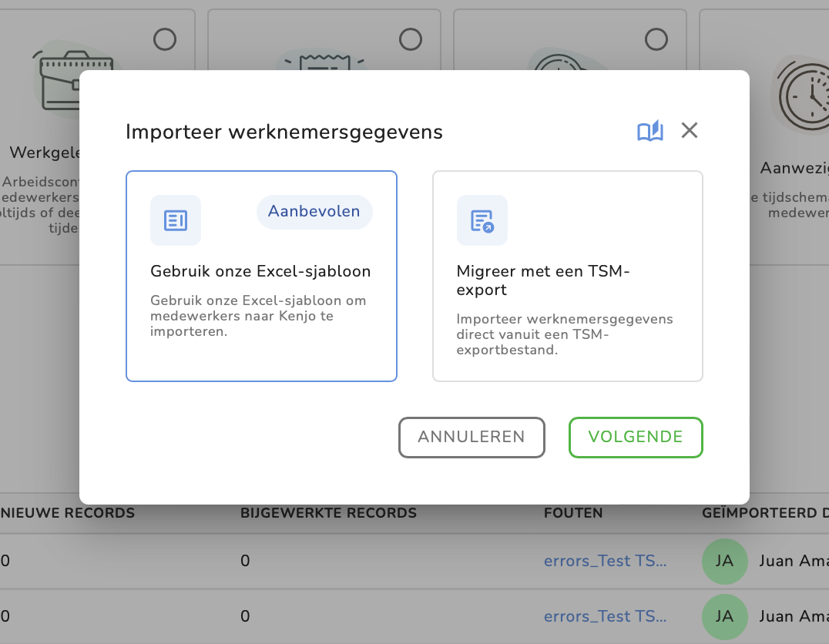This screenshot has height=644, width=829.
Task: Click the VOLGENDE button
Action: click(636, 438)
